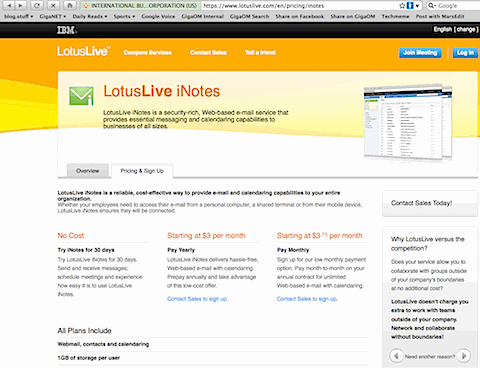Click the Need another reason? text
Image resolution: width=480 pixels, height=368 pixels.
430,357
